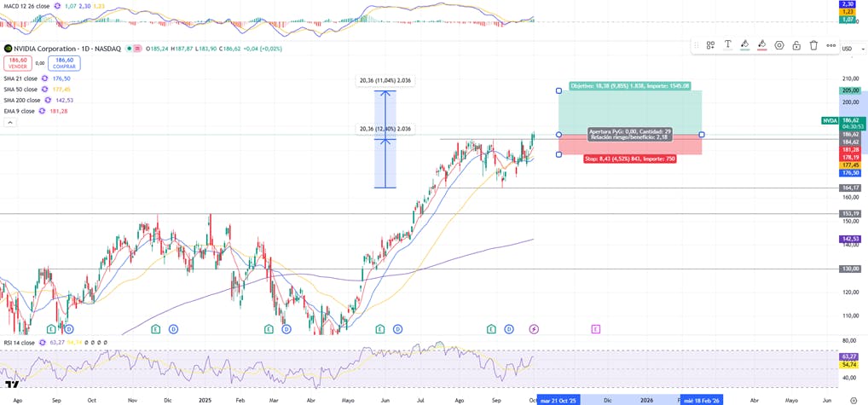Click the green market status dot
This screenshot has height=405, width=868.
129,49
